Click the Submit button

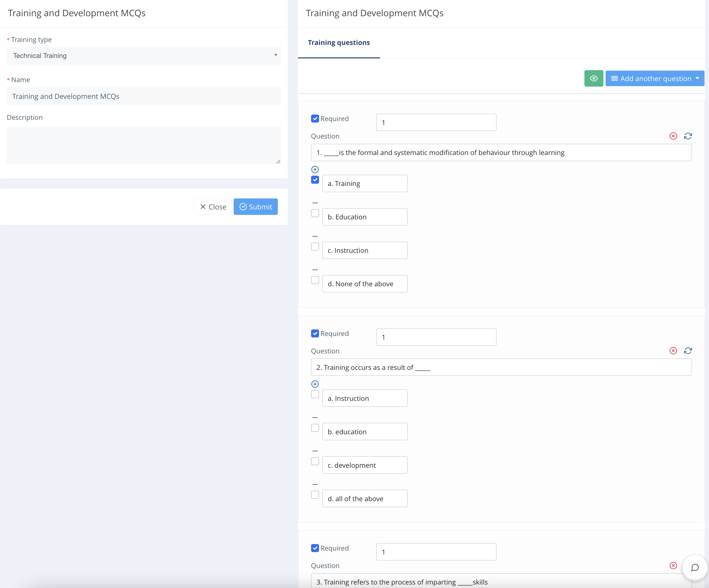(256, 207)
